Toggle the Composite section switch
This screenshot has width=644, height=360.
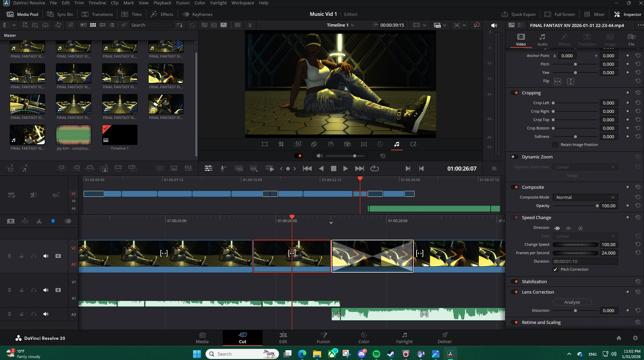[x=515, y=187]
